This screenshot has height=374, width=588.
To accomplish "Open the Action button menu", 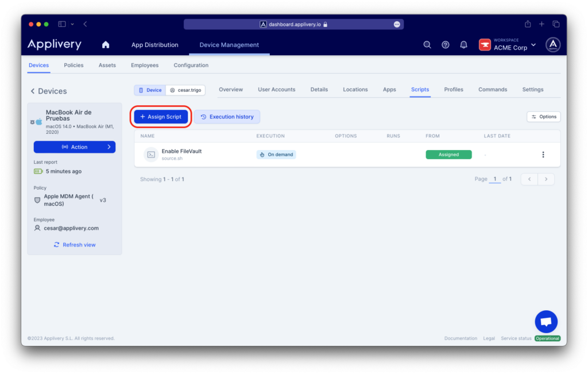I will coord(75,147).
